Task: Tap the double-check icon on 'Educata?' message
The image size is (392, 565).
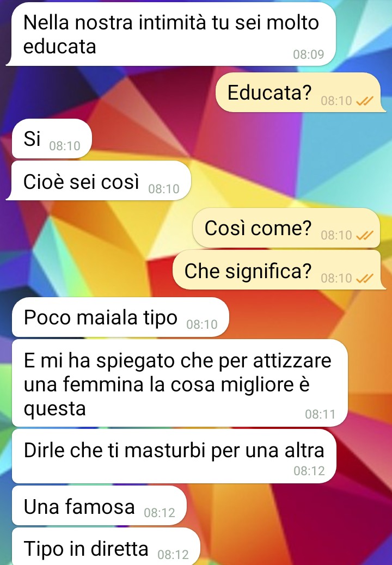Action: pyautogui.click(x=365, y=101)
